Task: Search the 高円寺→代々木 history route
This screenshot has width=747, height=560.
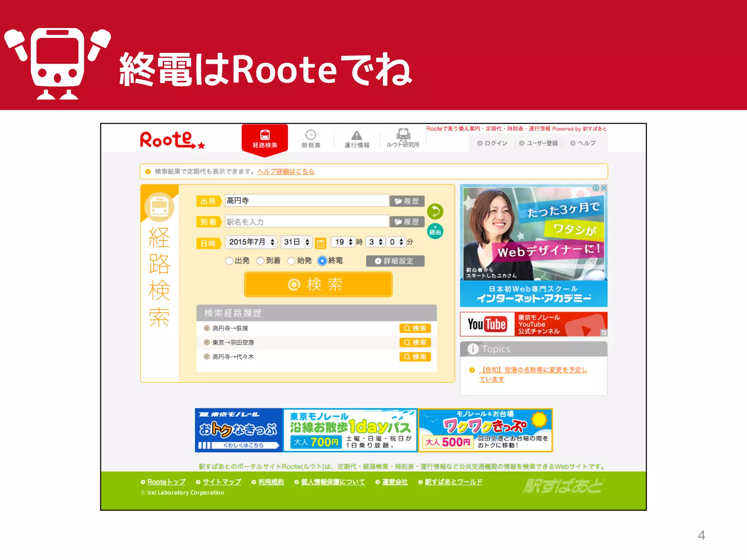Action: point(415,357)
